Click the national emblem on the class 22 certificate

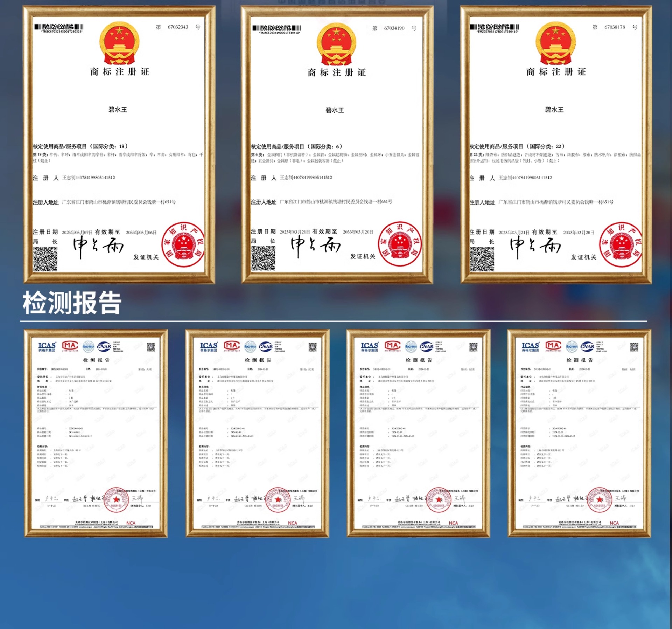[555, 43]
